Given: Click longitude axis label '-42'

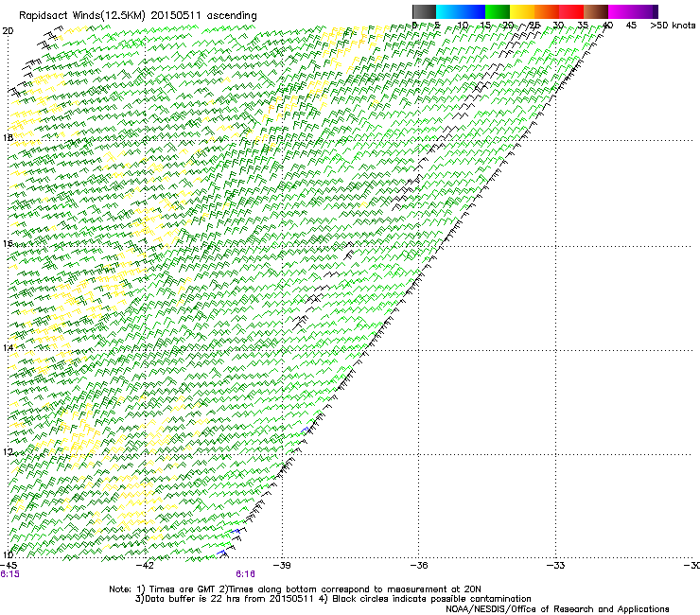Looking at the screenshot, I should click(145, 566).
